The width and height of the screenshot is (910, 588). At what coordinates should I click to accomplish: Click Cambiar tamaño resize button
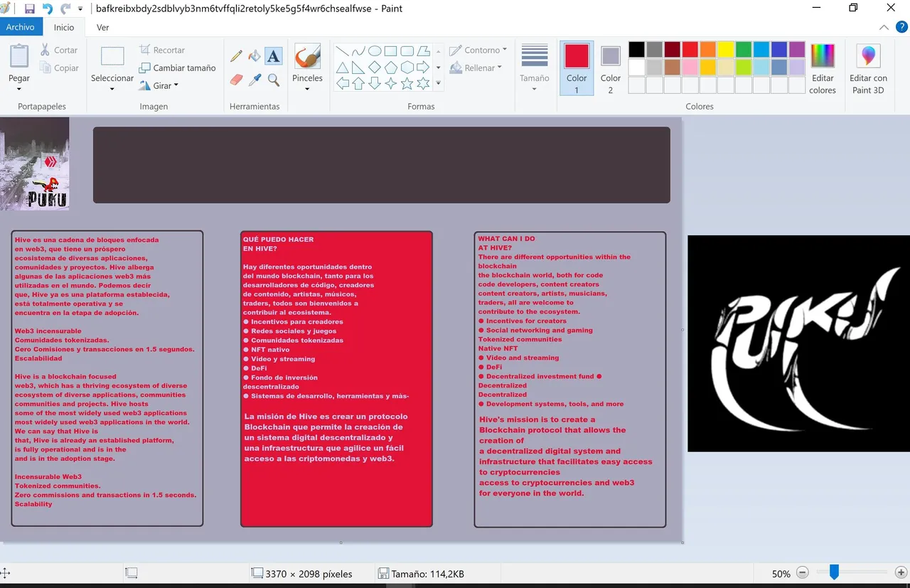point(177,68)
